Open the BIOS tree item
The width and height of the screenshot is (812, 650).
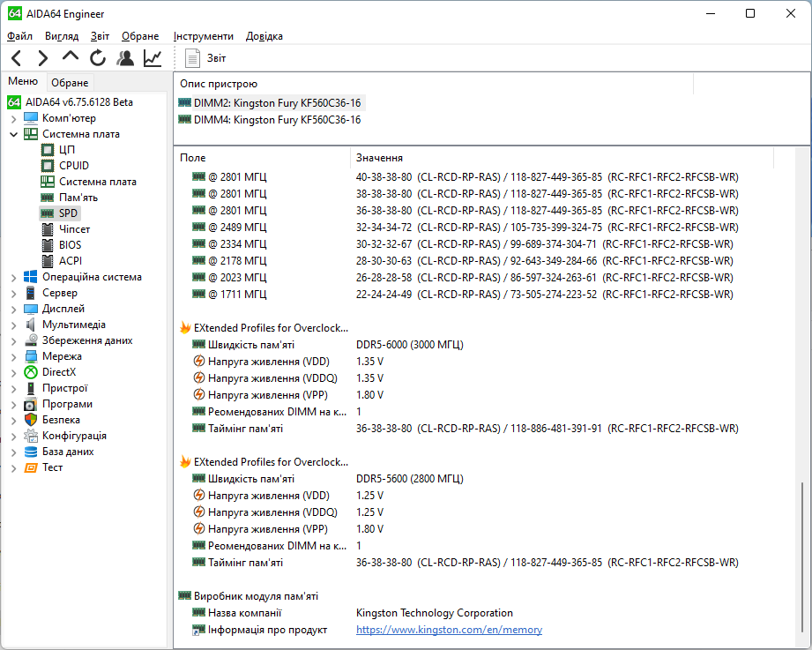[x=70, y=245]
